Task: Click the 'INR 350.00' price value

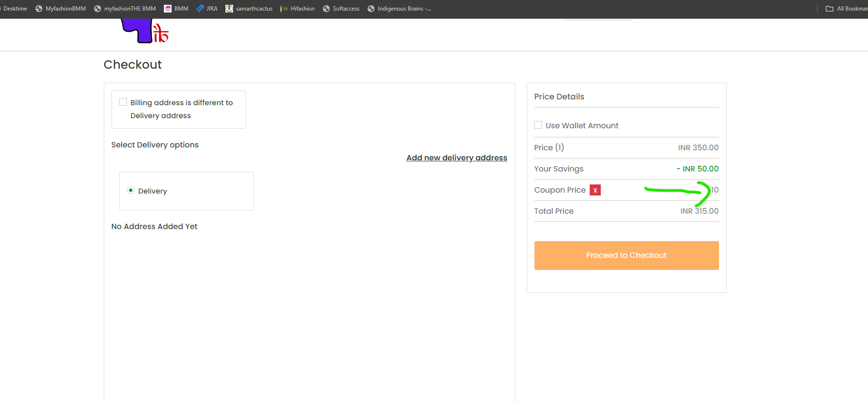Action: (x=698, y=147)
